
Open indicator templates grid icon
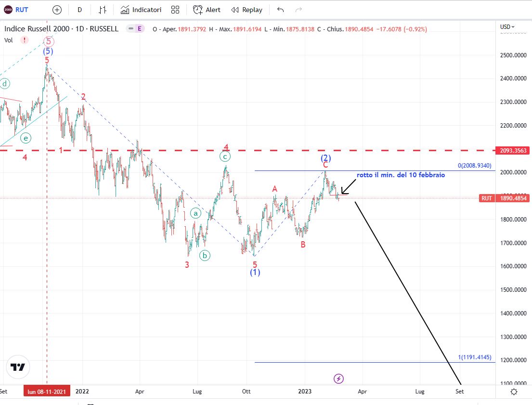[x=175, y=10]
